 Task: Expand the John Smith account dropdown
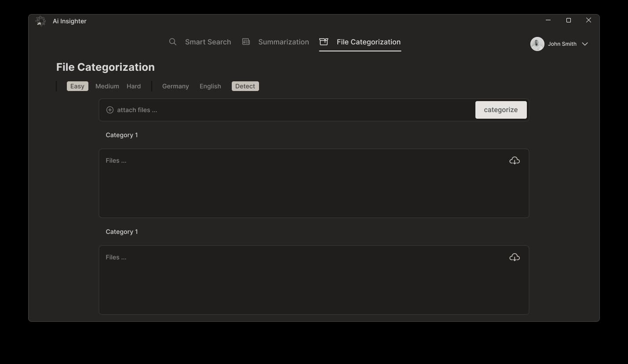[x=585, y=44]
